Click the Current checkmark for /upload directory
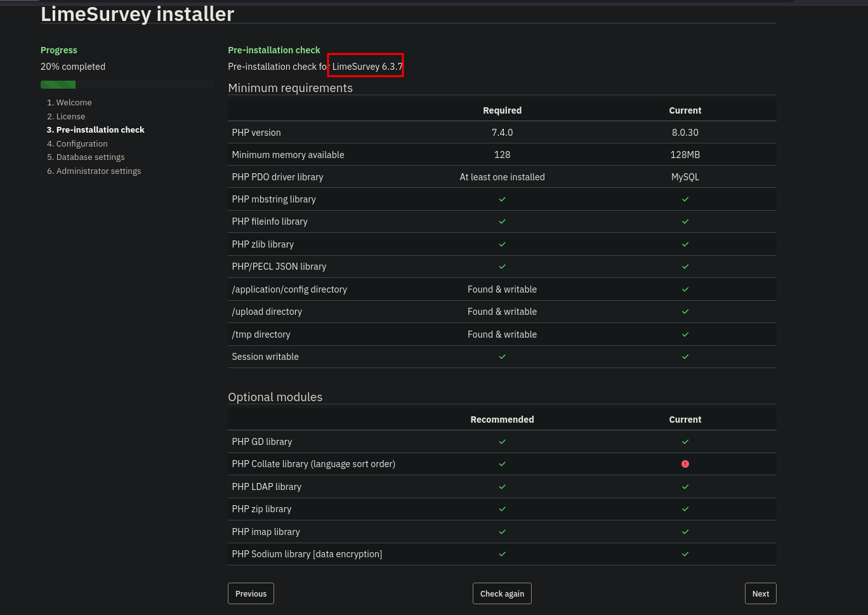Image resolution: width=868 pixels, height=615 pixels. (685, 312)
